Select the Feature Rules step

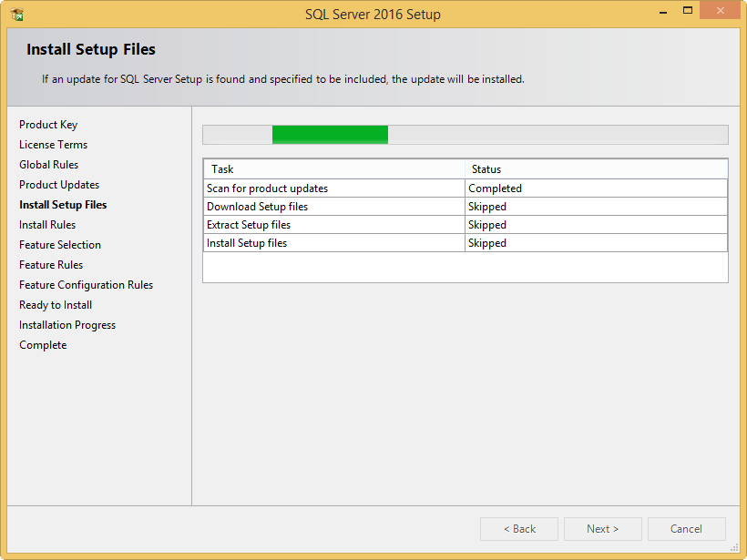51,265
